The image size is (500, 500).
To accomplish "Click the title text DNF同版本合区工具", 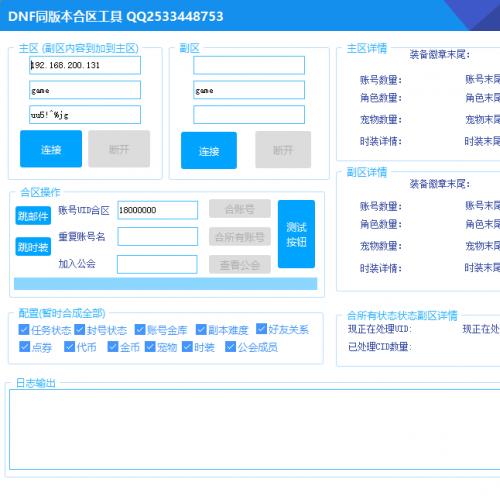I will tap(65, 16).
